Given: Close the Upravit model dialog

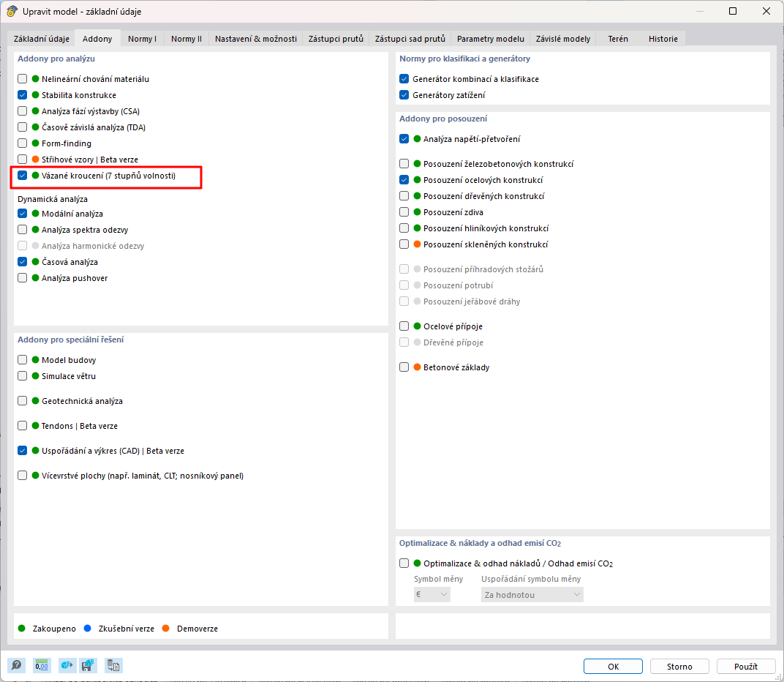Looking at the screenshot, I should click(766, 11).
